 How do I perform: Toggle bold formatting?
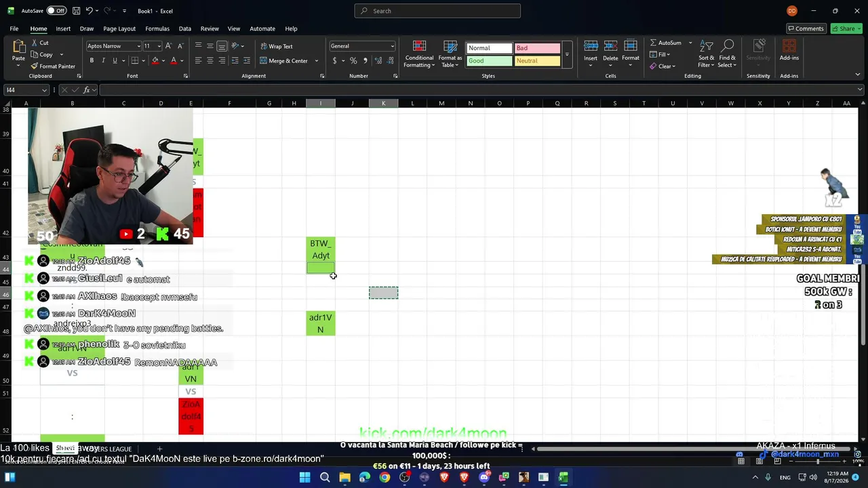pyautogui.click(x=92, y=60)
